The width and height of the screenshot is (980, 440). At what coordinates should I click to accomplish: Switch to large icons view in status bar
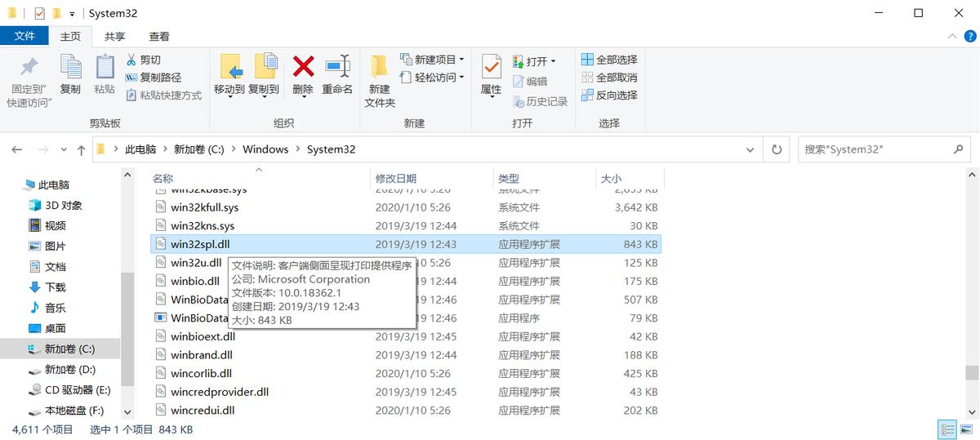(x=966, y=429)
